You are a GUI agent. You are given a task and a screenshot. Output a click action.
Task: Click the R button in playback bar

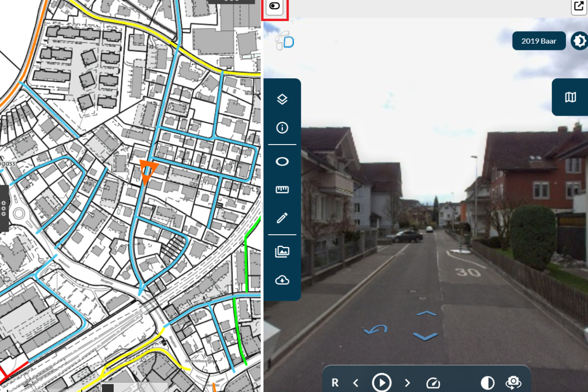coord(335,383)
